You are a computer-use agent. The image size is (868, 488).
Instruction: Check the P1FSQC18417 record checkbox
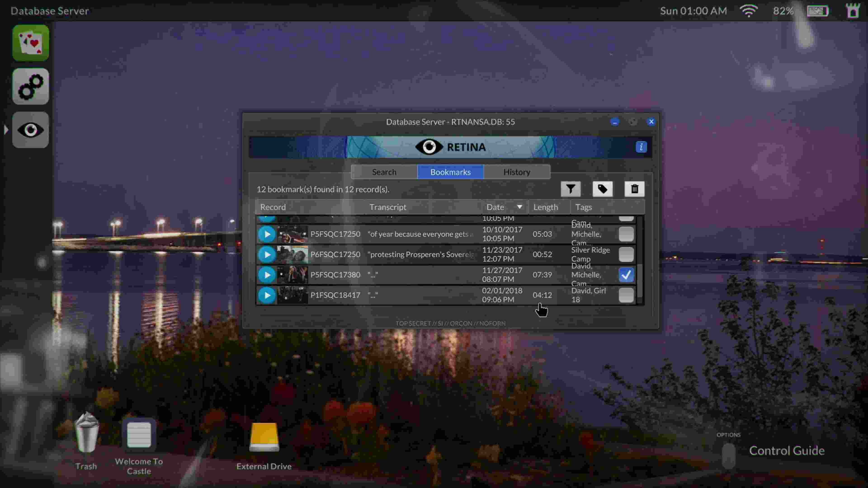(626, 295)
